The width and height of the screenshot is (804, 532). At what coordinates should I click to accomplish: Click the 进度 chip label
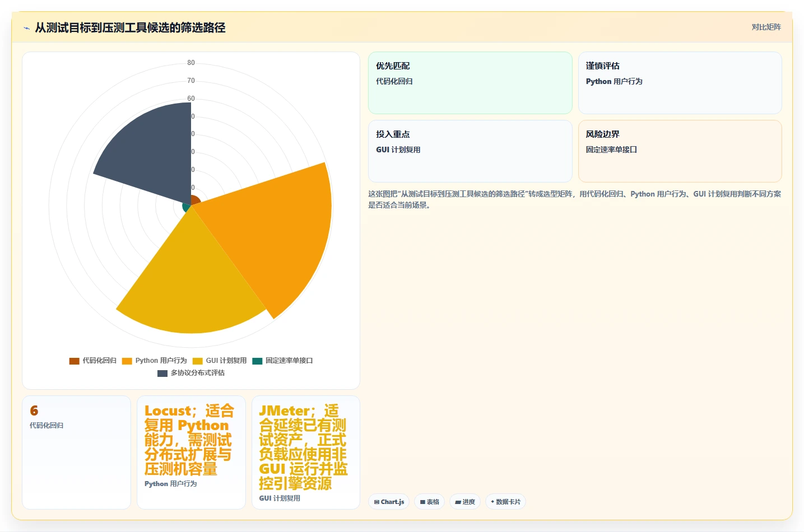(x=469, y=502)
